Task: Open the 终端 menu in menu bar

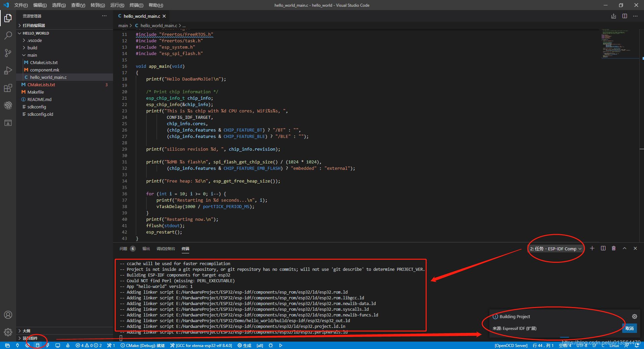Action: (x=136, y=5)
